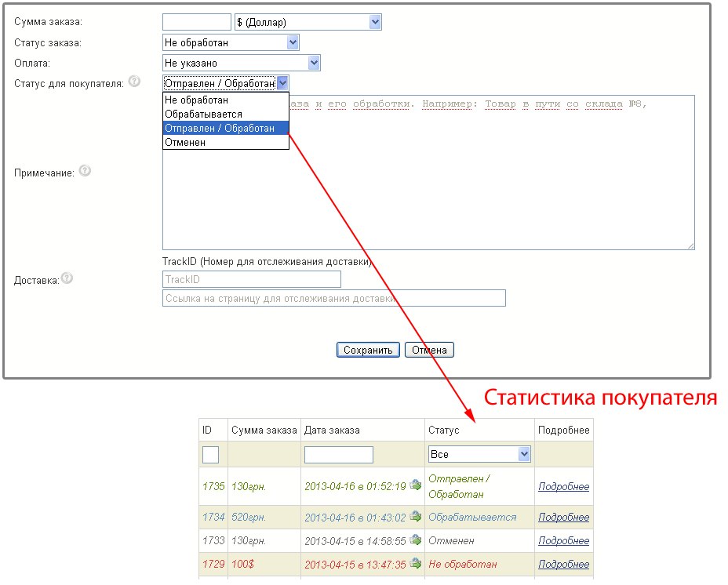
Task: Open the Статус filter dropdown showing Все
Action: pyautogui.click(x=479, y=454)
